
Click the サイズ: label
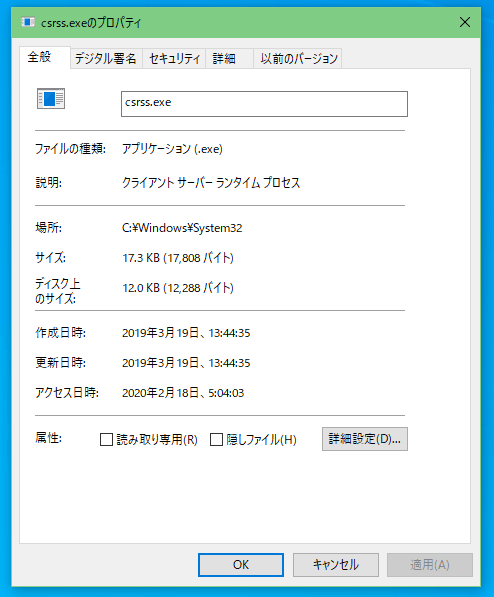pos(50,258)
